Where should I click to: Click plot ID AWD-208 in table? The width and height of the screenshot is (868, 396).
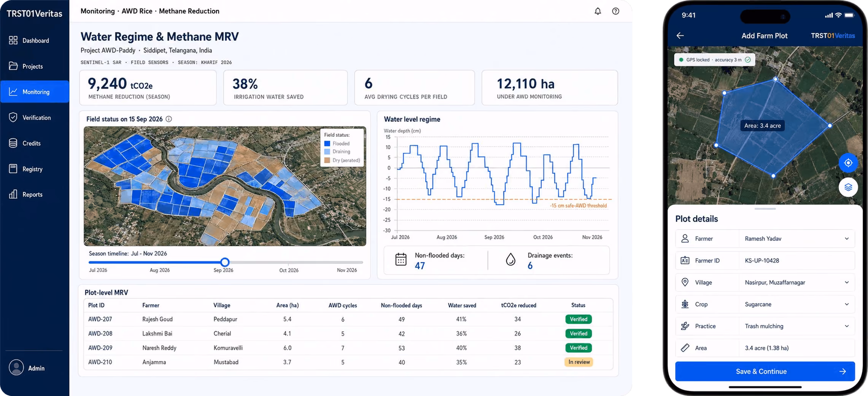click(100, 334)
